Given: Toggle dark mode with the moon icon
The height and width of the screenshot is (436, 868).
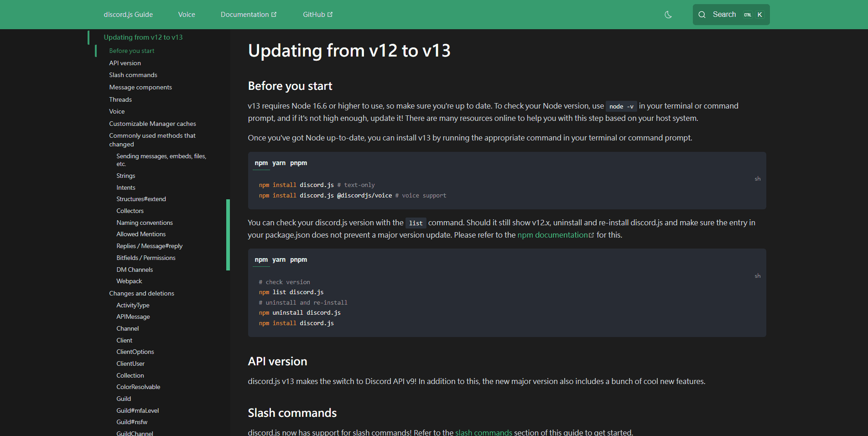Looking at the screenshot, I should click(668, 15).
